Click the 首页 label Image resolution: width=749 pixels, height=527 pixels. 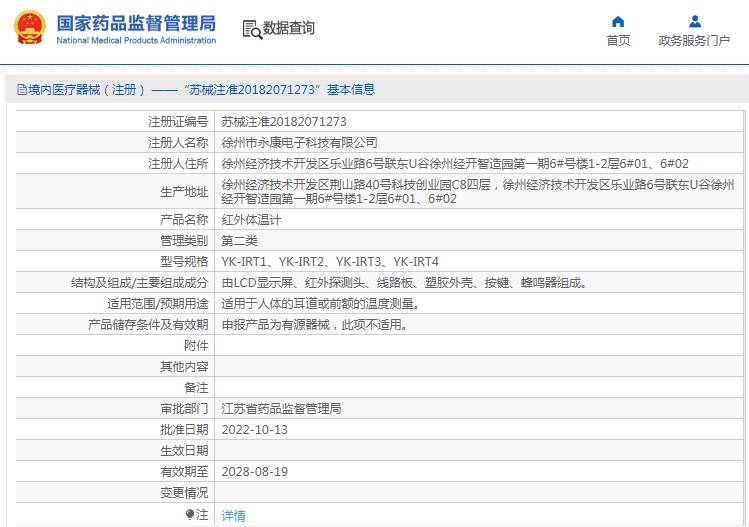[618, 41]
